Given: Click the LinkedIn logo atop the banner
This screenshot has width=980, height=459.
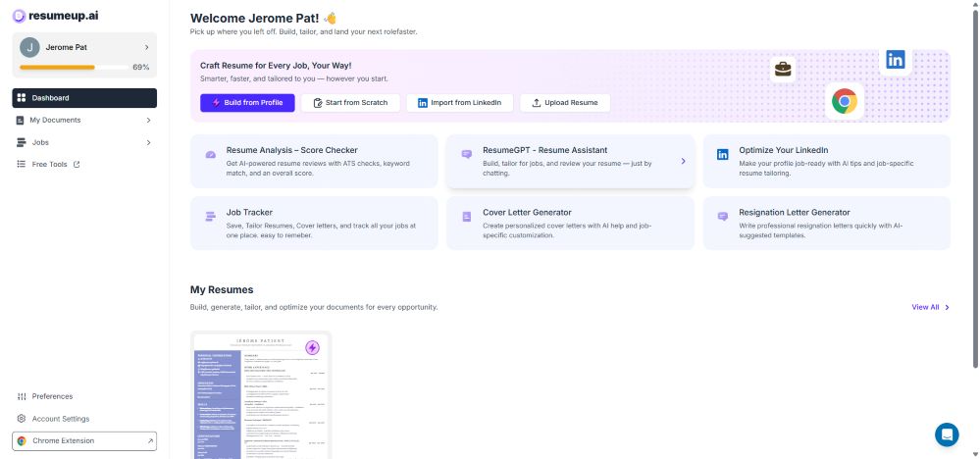Looking at the screenshot, I should point(895,60).
